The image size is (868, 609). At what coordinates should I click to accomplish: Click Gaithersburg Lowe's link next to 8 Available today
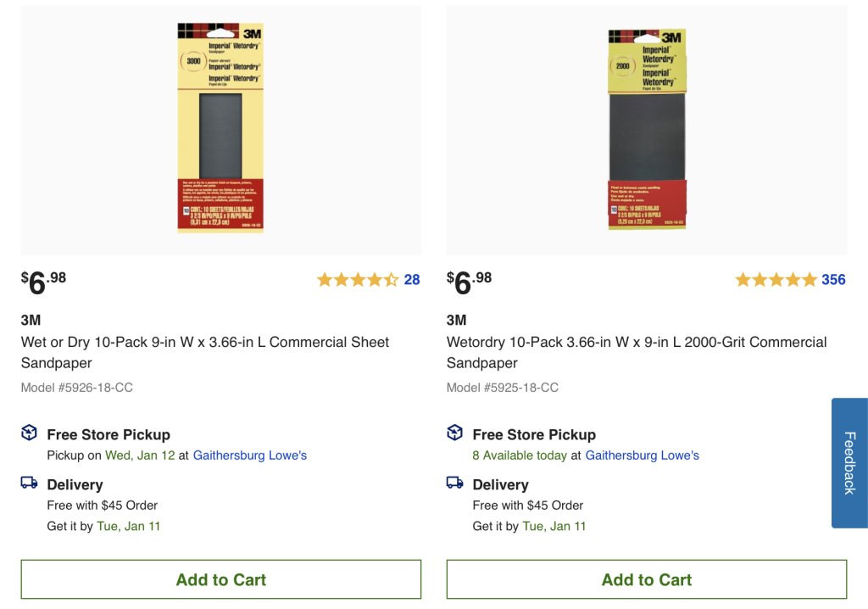[x=643, y=455]
